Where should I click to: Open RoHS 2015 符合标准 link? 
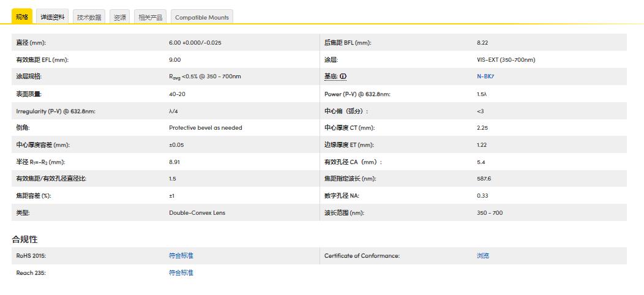pyautogui.click(x=181, y=256)
